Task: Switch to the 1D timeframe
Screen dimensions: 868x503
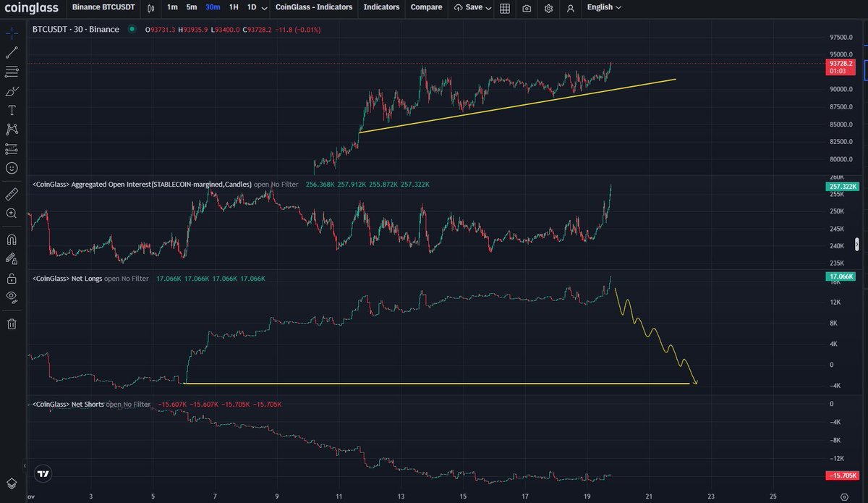Action: (x=252, y=7)
